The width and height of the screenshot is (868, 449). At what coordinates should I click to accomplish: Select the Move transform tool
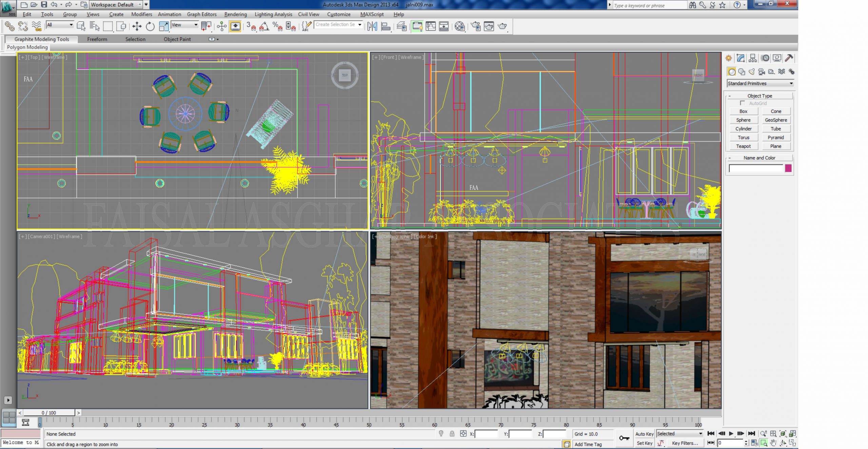point(137,26)
